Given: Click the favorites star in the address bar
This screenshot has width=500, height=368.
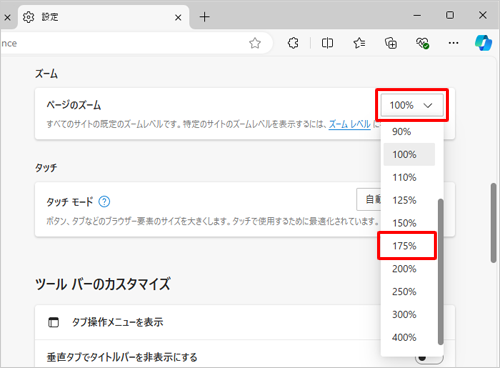Looking at the screenshot, I should (x=255, y=43).
